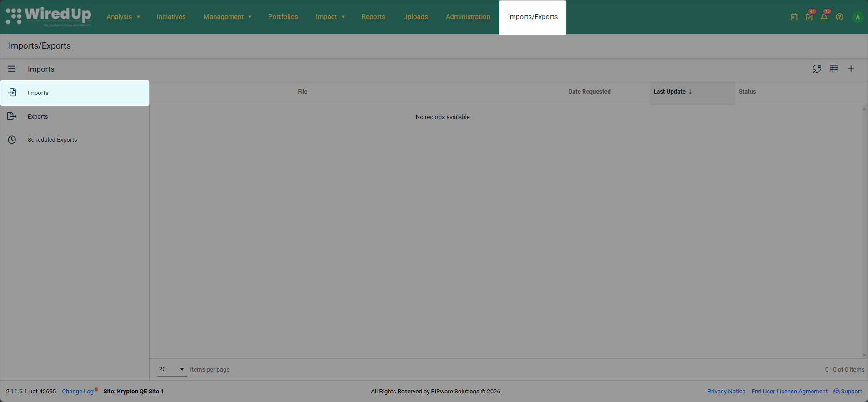Viewport: 868px width, 402px height.
Task: Click the 'No records available' text
Action: (443, 117)
